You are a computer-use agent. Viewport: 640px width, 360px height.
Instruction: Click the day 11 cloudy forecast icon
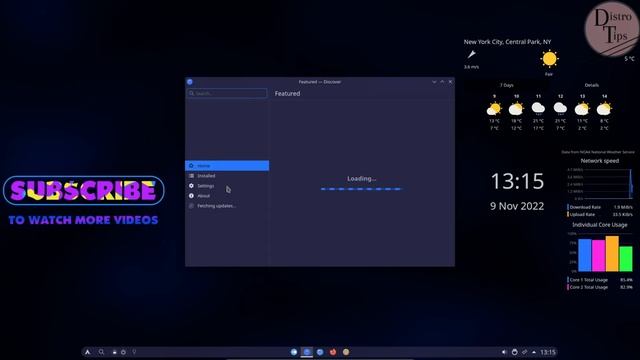tap(538, 108)
